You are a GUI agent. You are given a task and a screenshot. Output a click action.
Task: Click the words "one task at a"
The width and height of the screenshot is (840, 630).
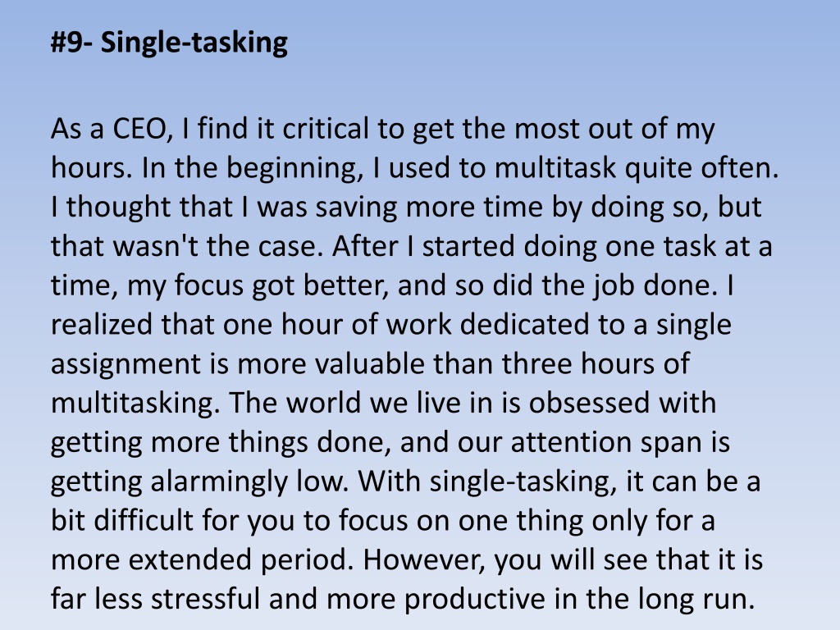coord(688,246)
